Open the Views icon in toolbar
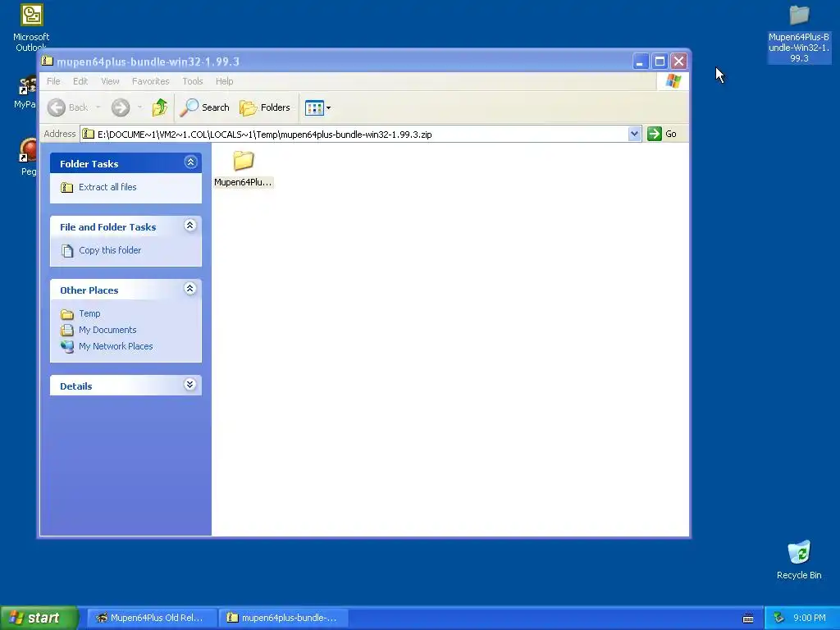This screenshot has width=840, height=630. coord(314,107)
